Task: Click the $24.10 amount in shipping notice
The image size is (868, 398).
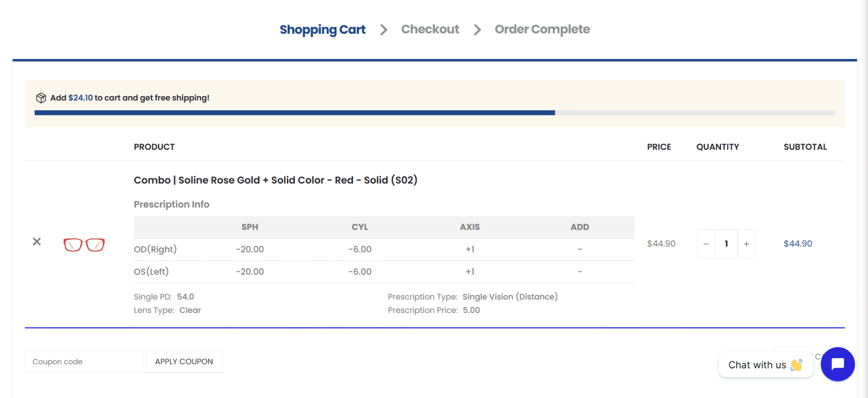Action: click(80, 98)
